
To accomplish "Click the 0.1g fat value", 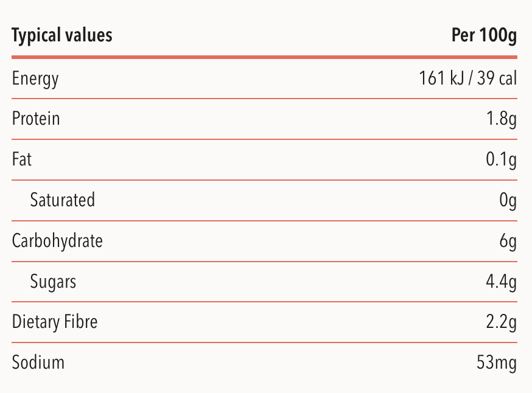I will pos(502,159).
